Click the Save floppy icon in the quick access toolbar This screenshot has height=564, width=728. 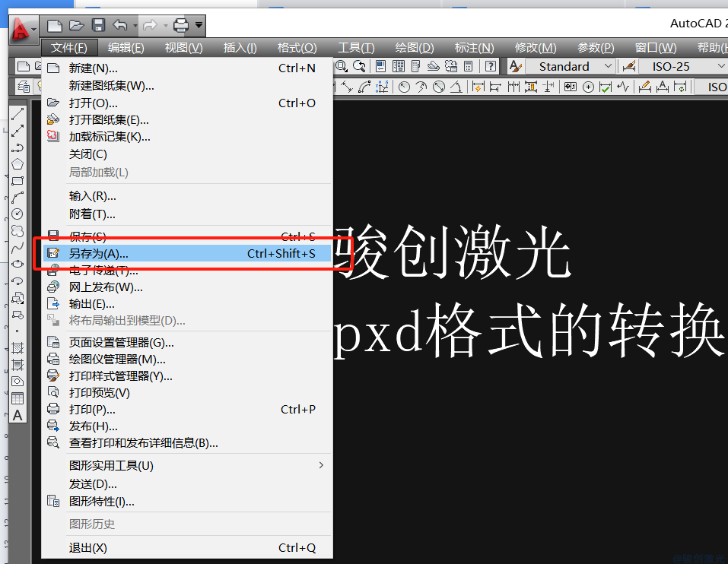pyautogui.click(x=98, y=25)
